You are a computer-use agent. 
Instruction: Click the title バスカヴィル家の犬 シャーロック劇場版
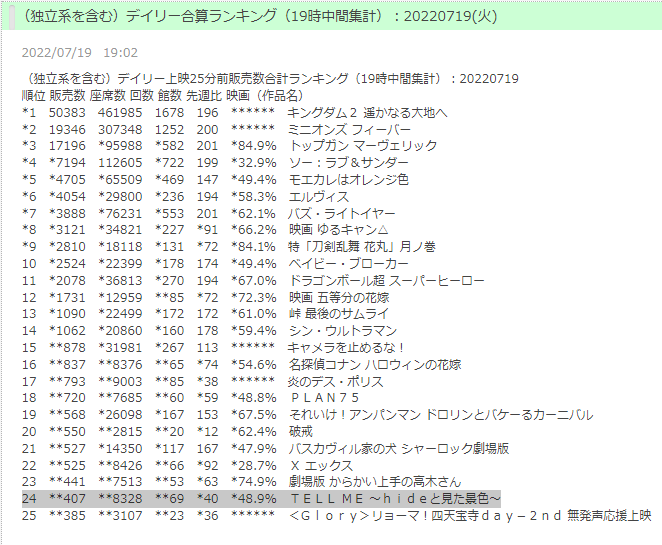point(399,448)
